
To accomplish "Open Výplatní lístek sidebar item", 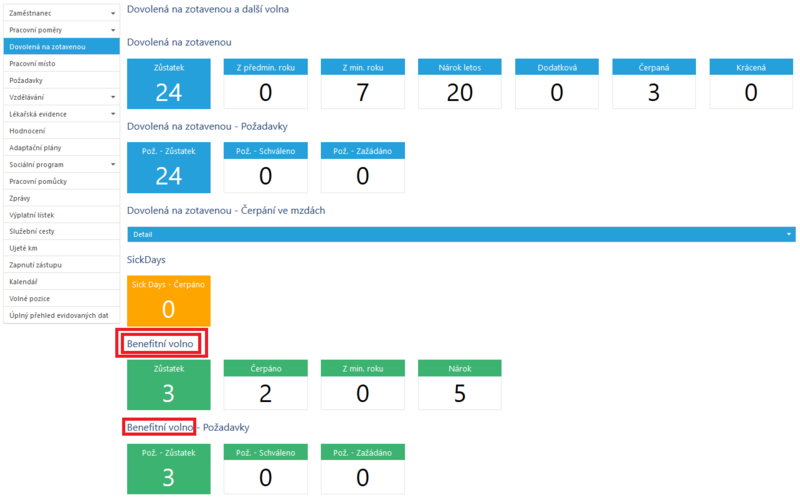I will pyautogui.click(x=61, y=215).
